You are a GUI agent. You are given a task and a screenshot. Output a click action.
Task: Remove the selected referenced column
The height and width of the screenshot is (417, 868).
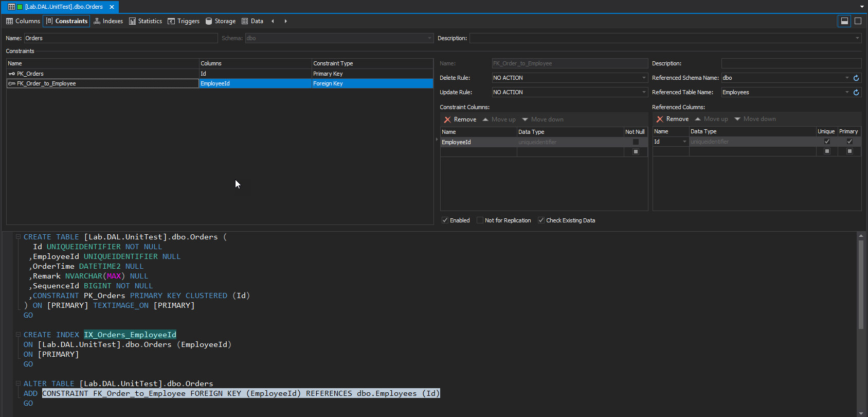[x=673, y=119]
